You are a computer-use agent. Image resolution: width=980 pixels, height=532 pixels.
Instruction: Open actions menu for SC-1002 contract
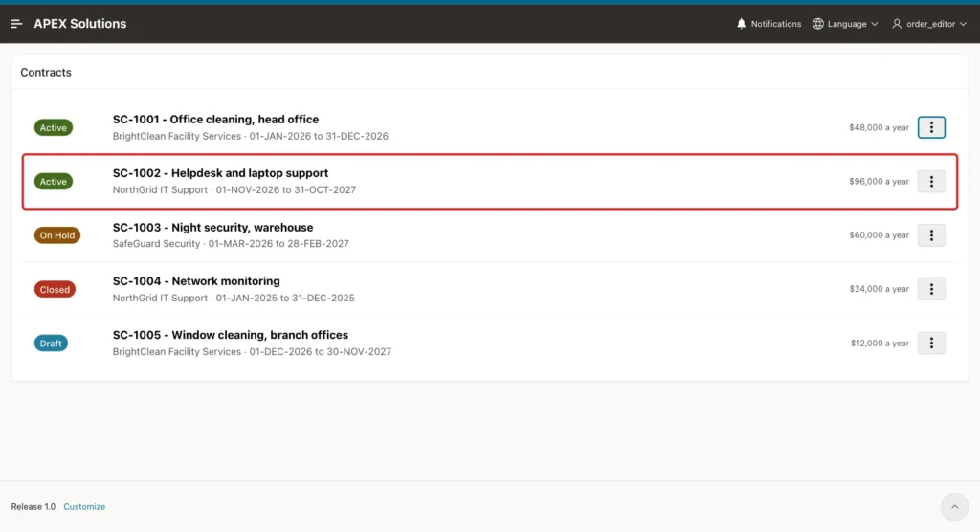click(931, 181)
